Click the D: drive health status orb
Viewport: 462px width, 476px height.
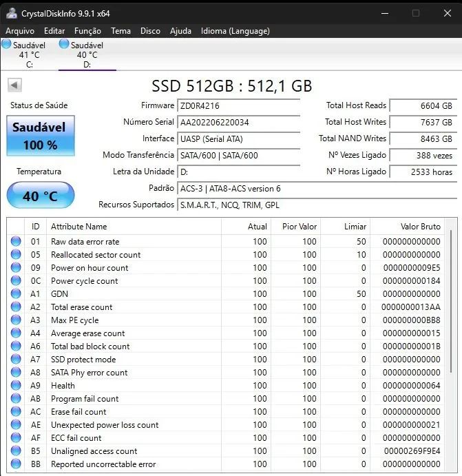coord(64,44)
